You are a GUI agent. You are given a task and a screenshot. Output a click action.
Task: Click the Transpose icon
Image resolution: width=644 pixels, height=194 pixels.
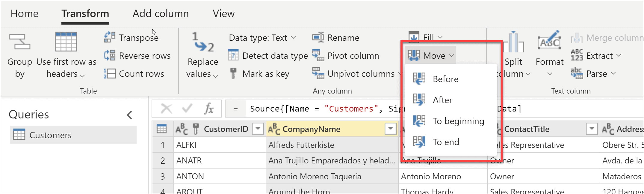(110, 37)
